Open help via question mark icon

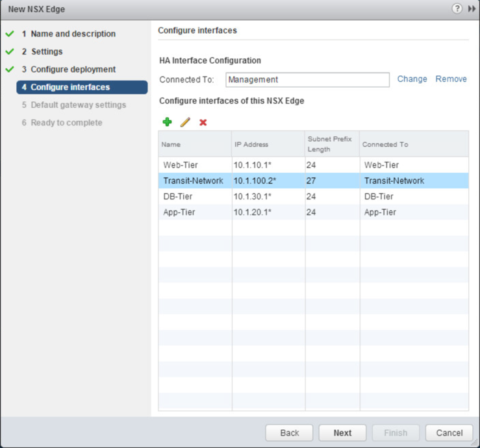457,9
